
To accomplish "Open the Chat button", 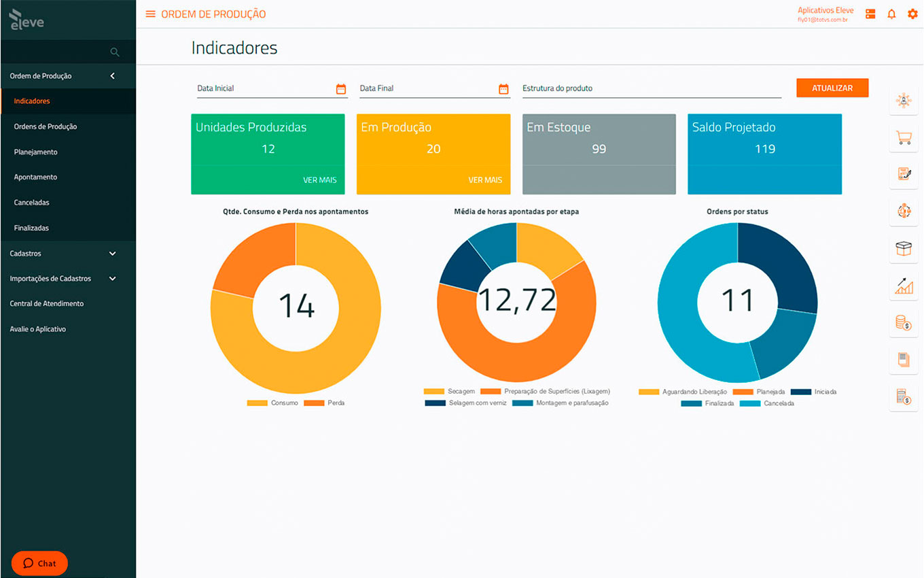I will tap(39, 563).
